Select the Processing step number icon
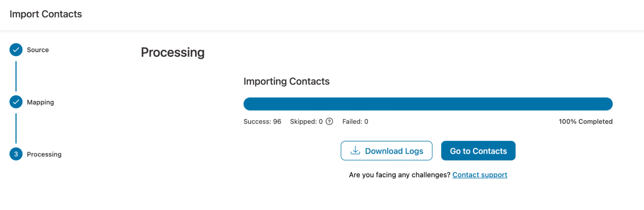This screenshot has height=210, width=644. pyautogui.click(x=15, y=154)
